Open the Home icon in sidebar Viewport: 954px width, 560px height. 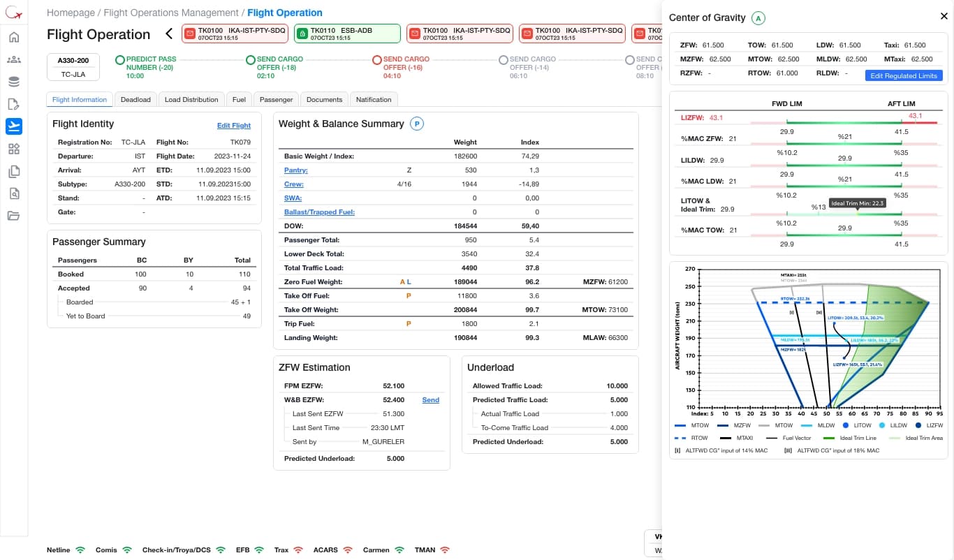(14, 37)
